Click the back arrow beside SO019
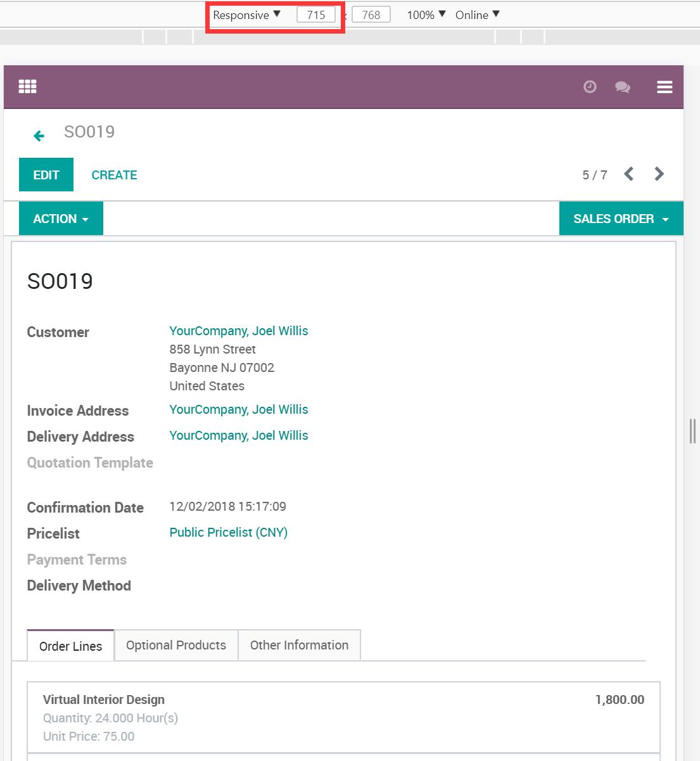This screenshot has width=700, height=761. pos(39,136)
